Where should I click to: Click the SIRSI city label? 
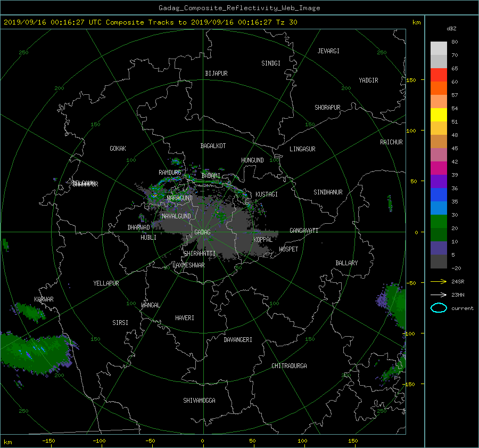pos(120,323)
